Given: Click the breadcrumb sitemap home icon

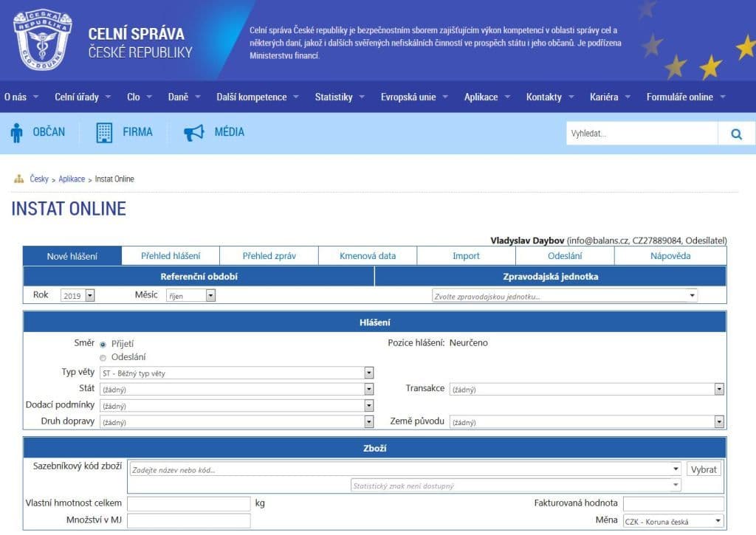Looking at the screenshot, I should click(x=19, y=179).
